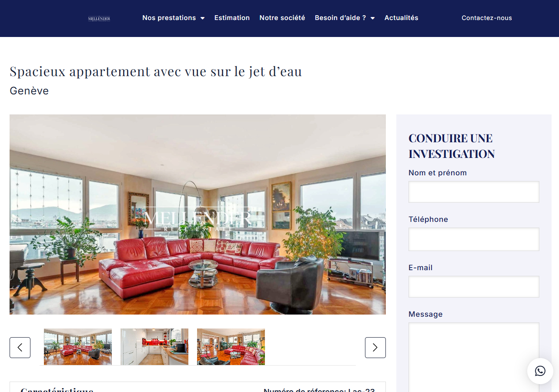Screen dimensions: 559x392
Task: Click inside the Message text area
Action: point(474,357)
